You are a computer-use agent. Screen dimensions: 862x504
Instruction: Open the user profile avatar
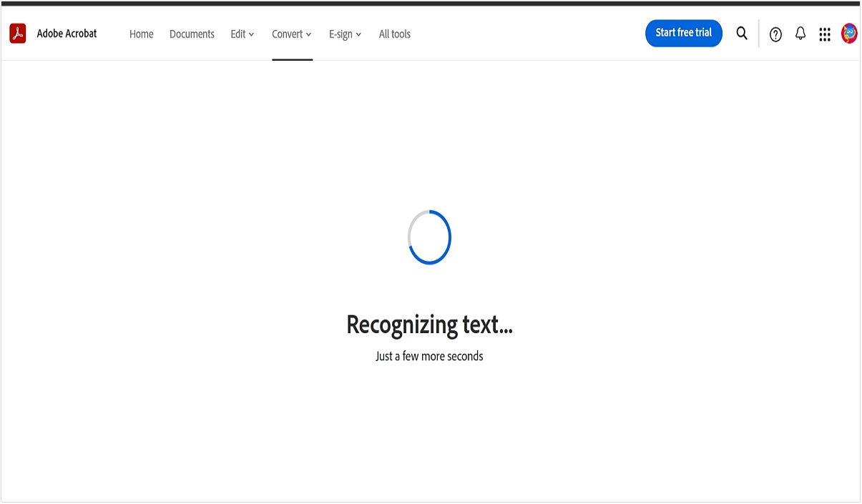pos(848,33)
